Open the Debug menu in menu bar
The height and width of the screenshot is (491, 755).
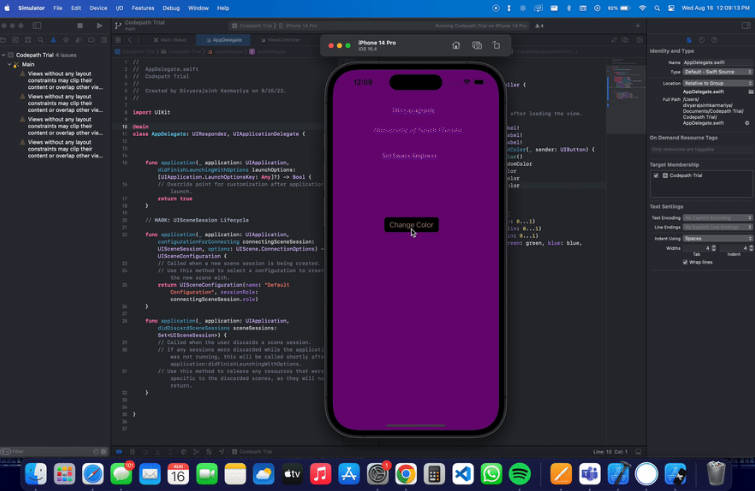(171, 7)
